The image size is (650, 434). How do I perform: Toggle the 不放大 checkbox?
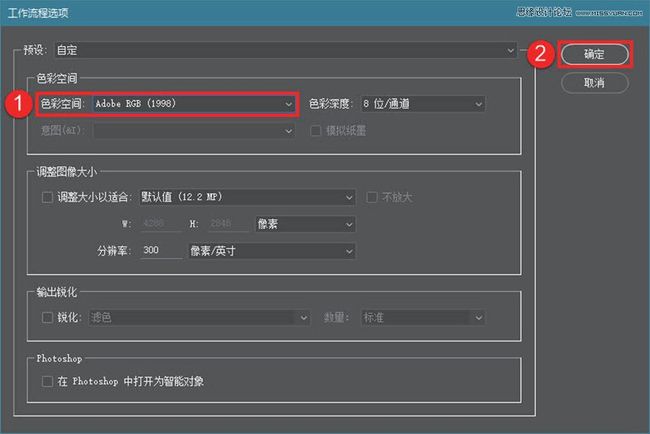(x=371, y=197)
